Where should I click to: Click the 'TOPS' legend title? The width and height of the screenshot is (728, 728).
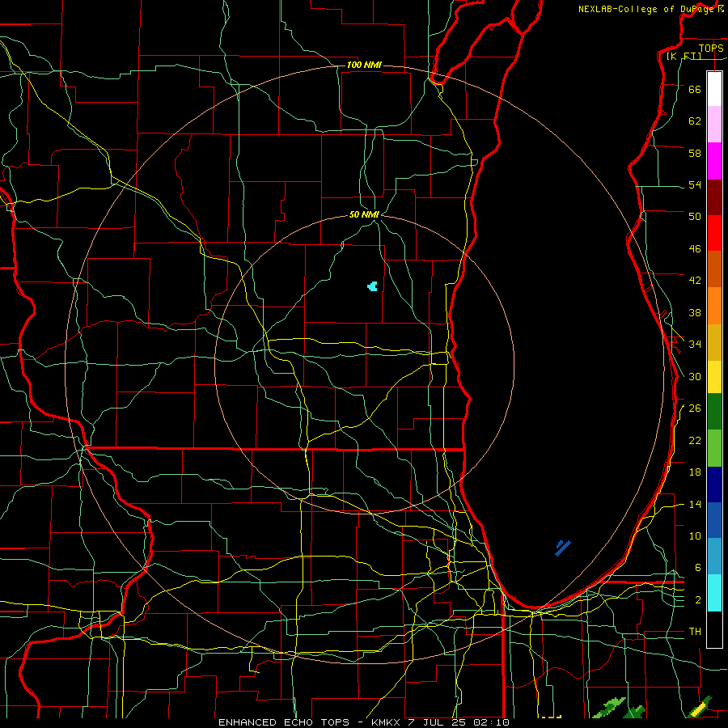click(711, 48)
